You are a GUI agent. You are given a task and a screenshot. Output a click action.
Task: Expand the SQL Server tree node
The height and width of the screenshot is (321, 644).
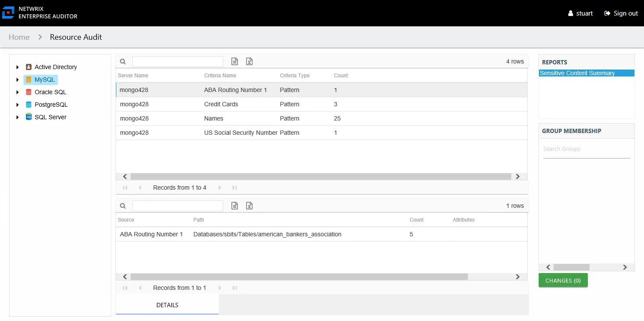pos(17,117)
